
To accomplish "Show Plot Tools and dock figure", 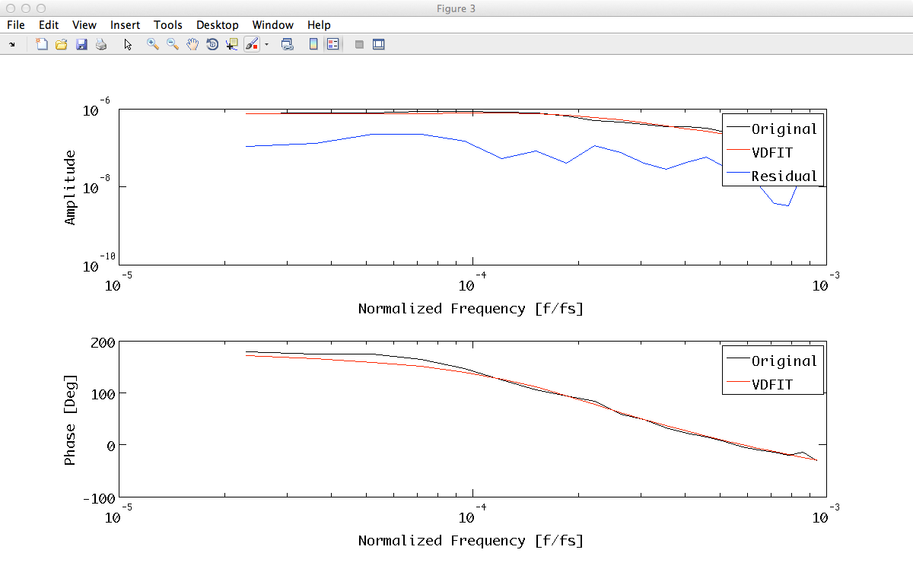I will tap(379, 45).
